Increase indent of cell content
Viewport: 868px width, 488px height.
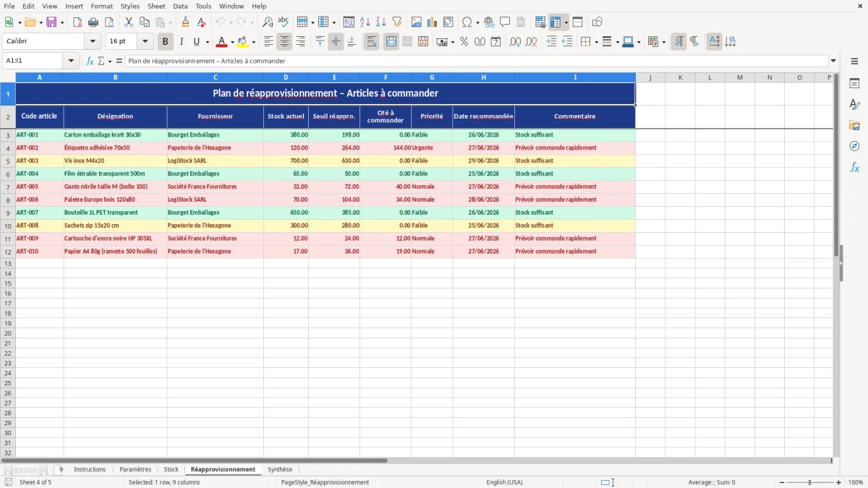[x=551, y=42]
